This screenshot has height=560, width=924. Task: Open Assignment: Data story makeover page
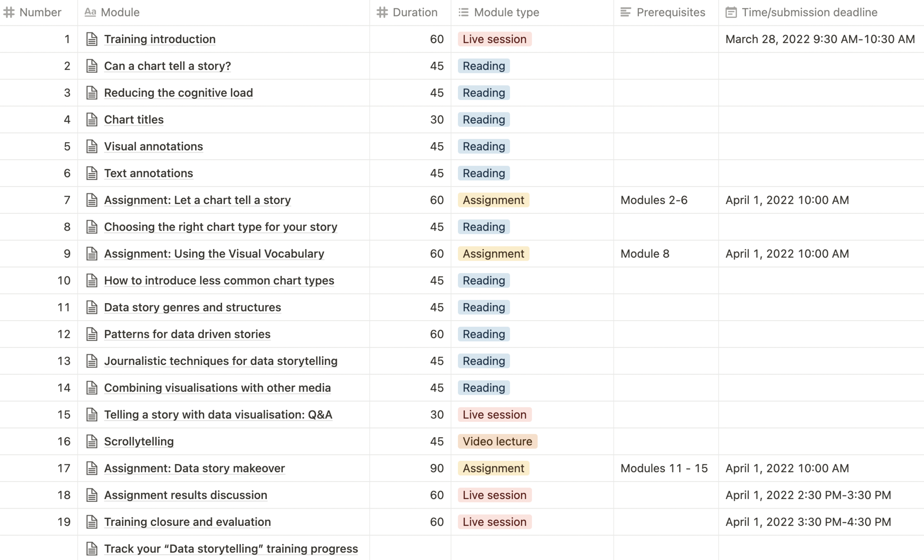click(194, 468)
